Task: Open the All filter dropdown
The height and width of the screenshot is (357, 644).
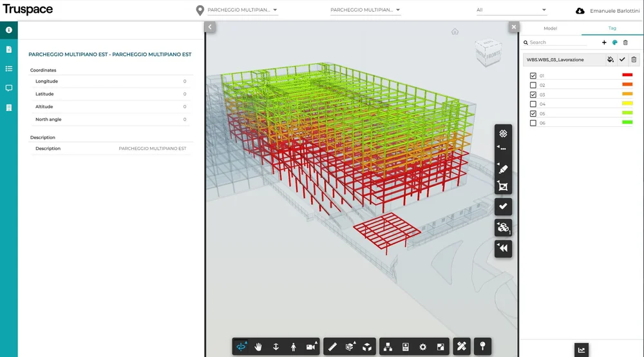Action: tap(511, 10)
